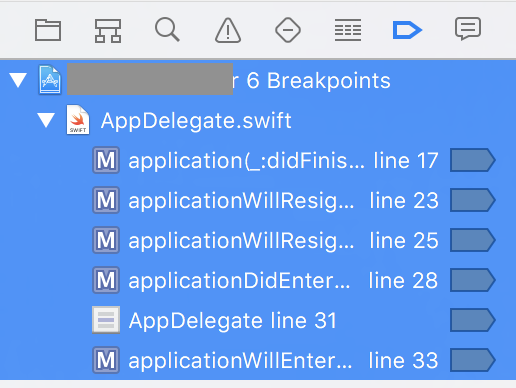Click the M icon on line 28 row
The image size is (516, 388).
(x=106, y=280)
